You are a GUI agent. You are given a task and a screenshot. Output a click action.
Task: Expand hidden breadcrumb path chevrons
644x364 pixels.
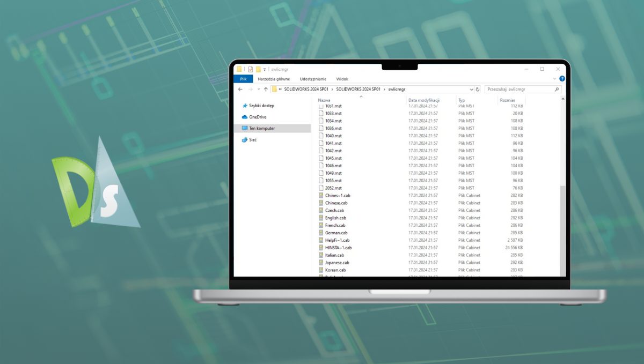click(x=281, y=90)
